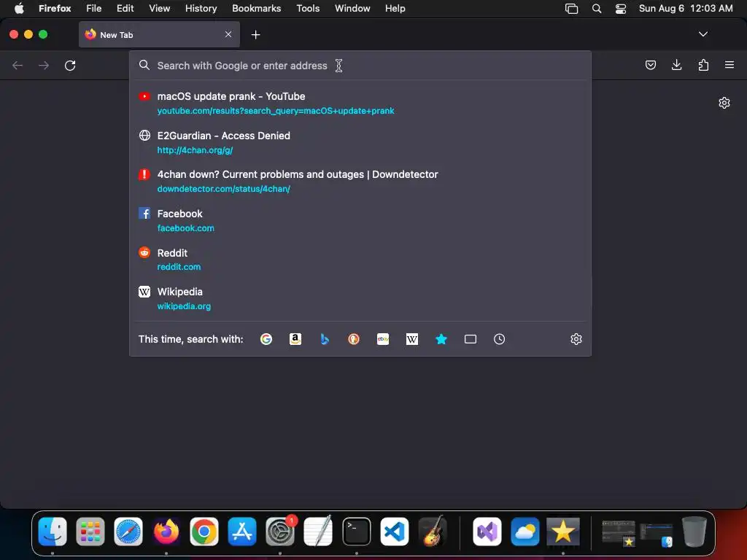Launch Safari from the Dock
Screen dimensions: 747x560
pos(128,532)
